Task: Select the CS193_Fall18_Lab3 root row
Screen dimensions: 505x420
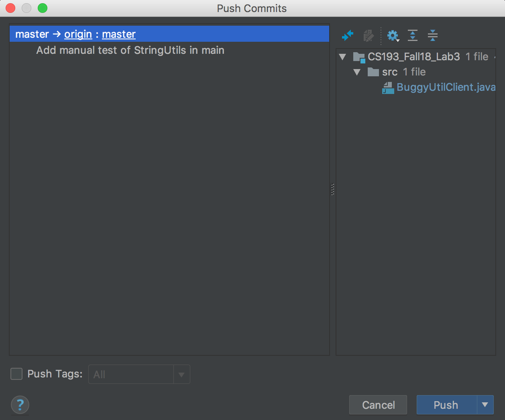Action: pos(416,57)
